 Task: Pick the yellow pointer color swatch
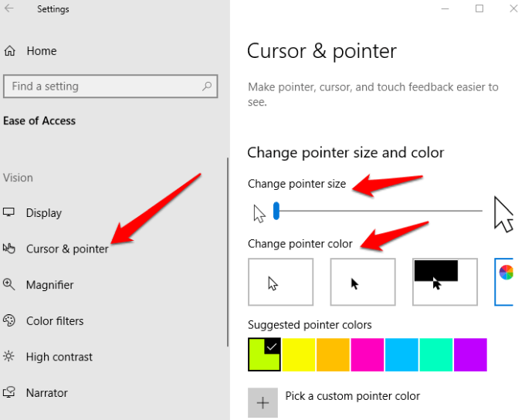coord(299,354)
